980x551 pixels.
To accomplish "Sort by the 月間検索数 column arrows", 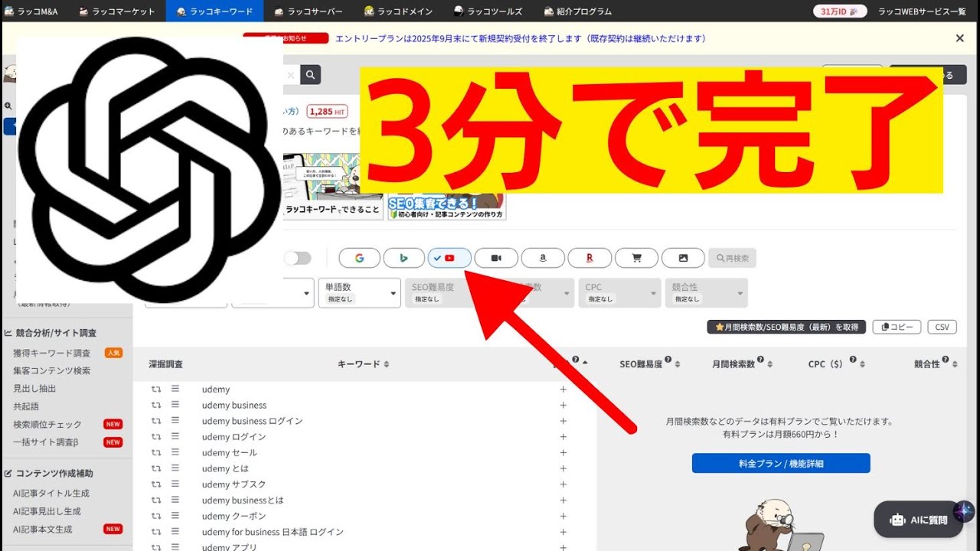I will [x=770, y=365].
